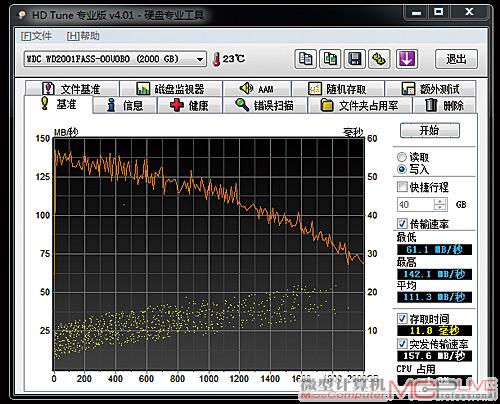Click the icon on 额外测试 tab
500x404 pixels.
(408, 89)
